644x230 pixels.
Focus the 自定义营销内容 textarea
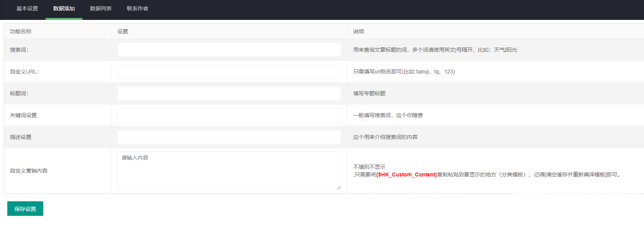(229, 171)
